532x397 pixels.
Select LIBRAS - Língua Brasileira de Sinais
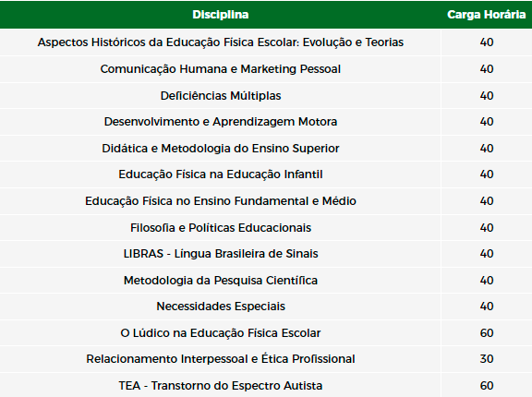221,254
